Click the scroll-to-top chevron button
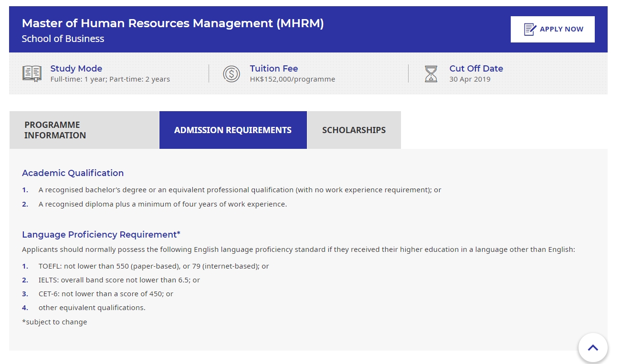Screen dimensions: 632x364 (x=593, y=347)
